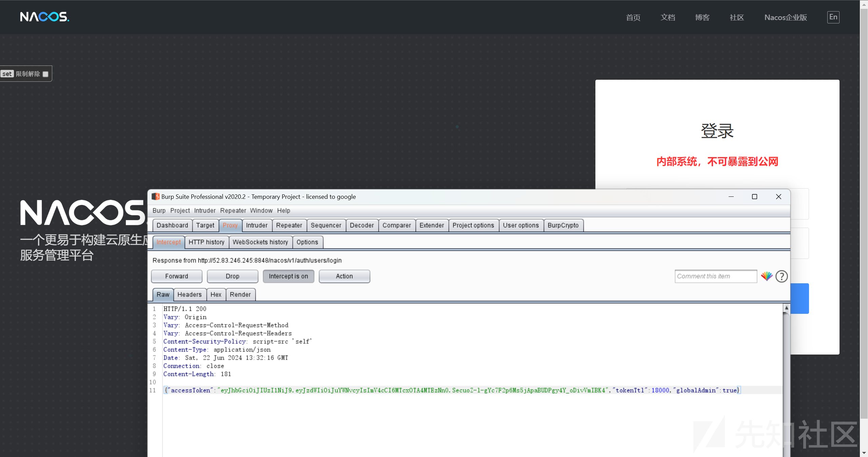Open the highlight color picker icon
Image resolution: width=868 pixels, height=457 pixels.
767,276
